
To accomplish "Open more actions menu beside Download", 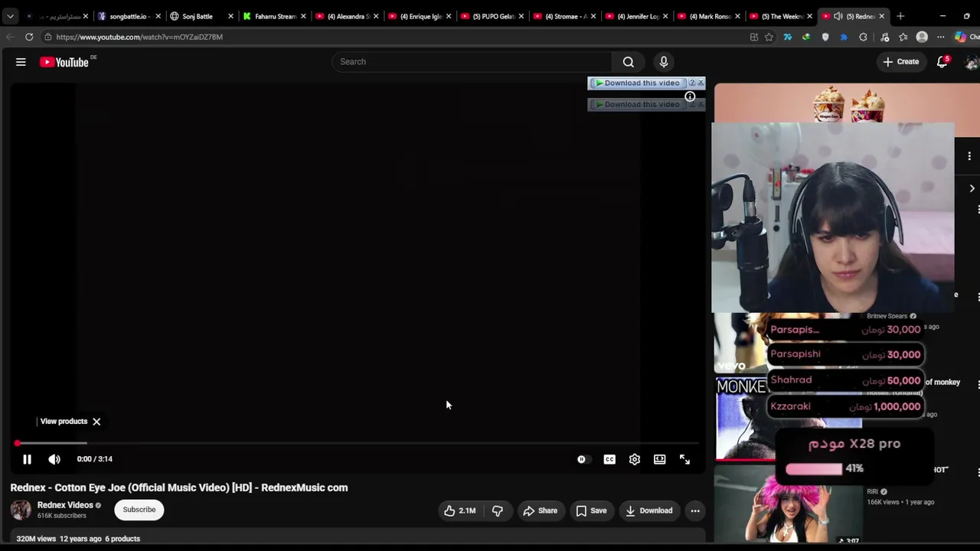I will coord(695,510).
